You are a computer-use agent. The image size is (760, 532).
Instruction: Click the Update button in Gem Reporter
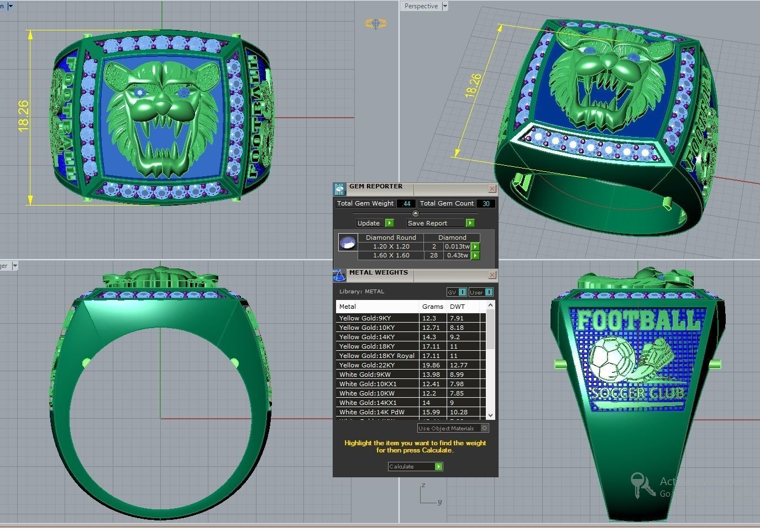[x=371, y=223]
